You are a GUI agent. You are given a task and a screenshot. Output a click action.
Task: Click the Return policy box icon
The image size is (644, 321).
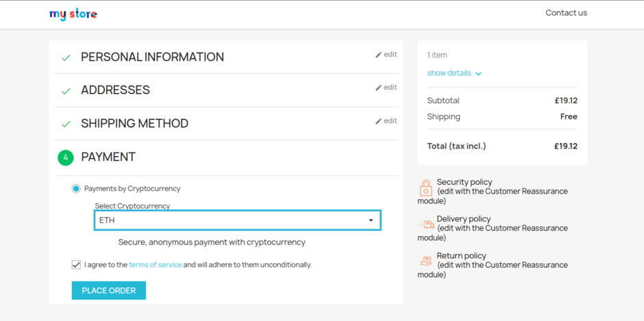(x=425, y=261)
